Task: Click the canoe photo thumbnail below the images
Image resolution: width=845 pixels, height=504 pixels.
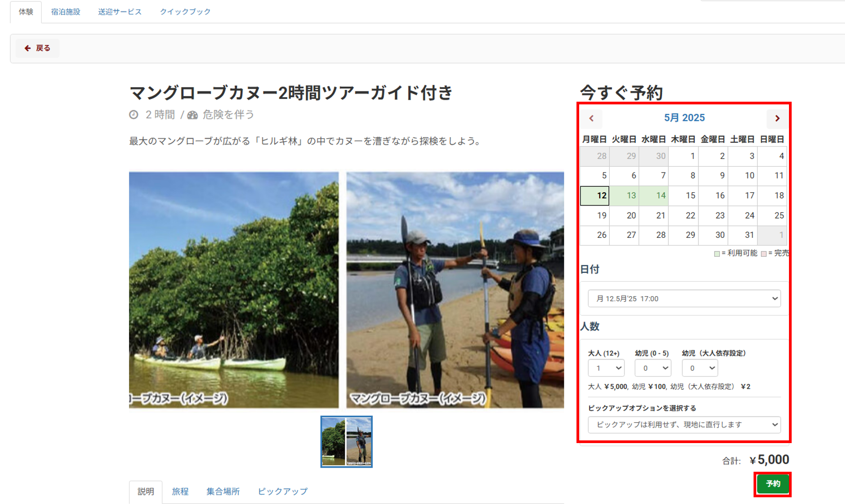Action: pos(347,442)
